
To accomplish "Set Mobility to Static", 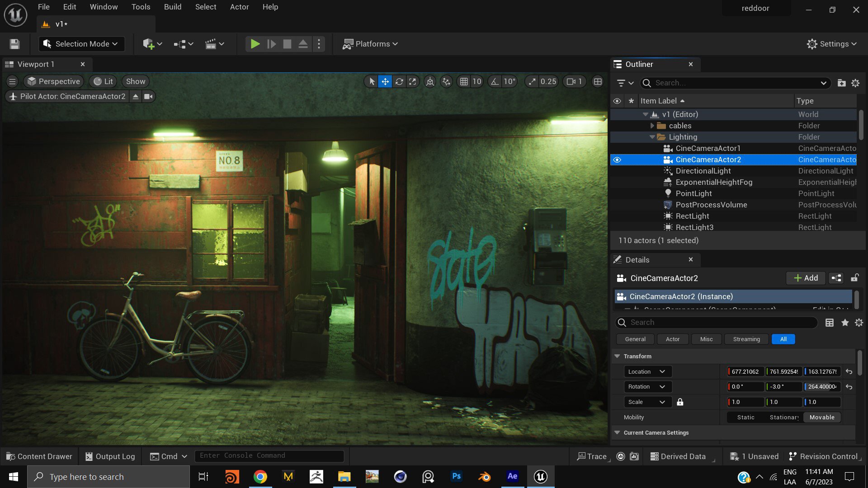I will pyautogui.click(x=745, y=417).
